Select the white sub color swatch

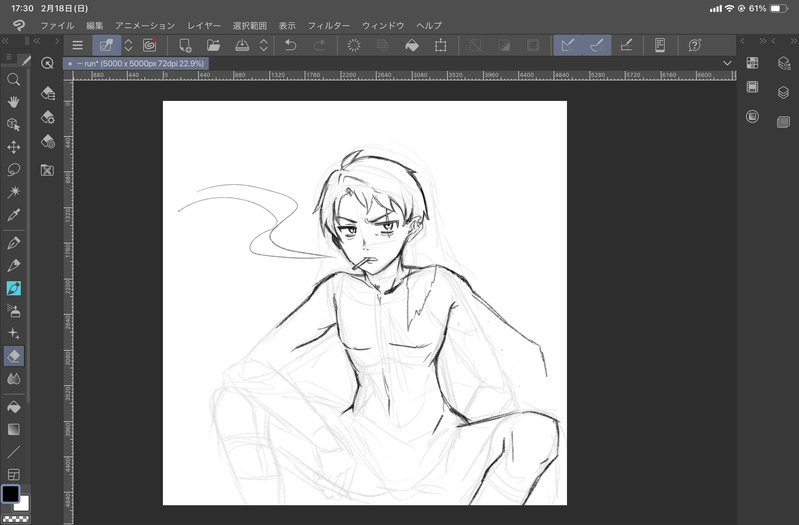22,504
